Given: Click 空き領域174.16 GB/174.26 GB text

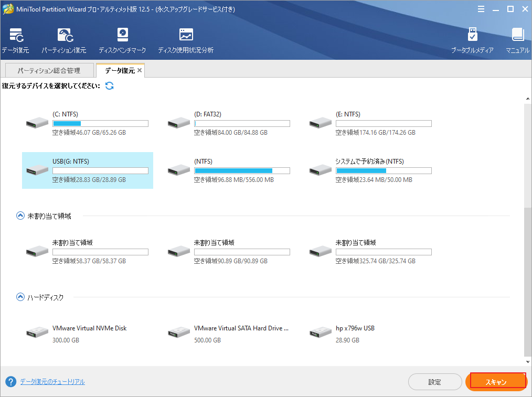Looking at the screenshot, I should click(x=376, y=133).
